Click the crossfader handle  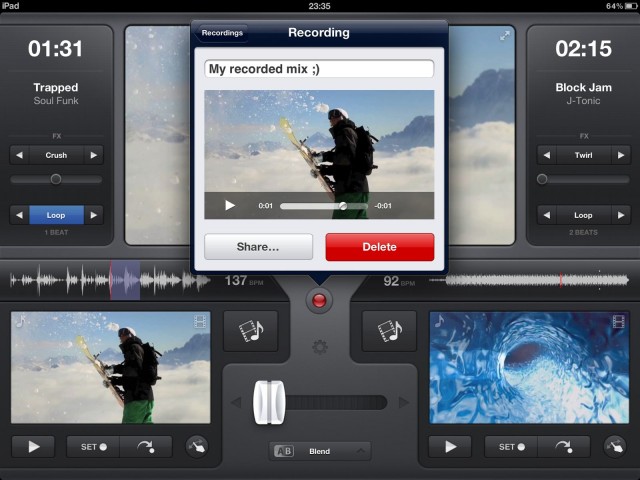coord(269,403)
